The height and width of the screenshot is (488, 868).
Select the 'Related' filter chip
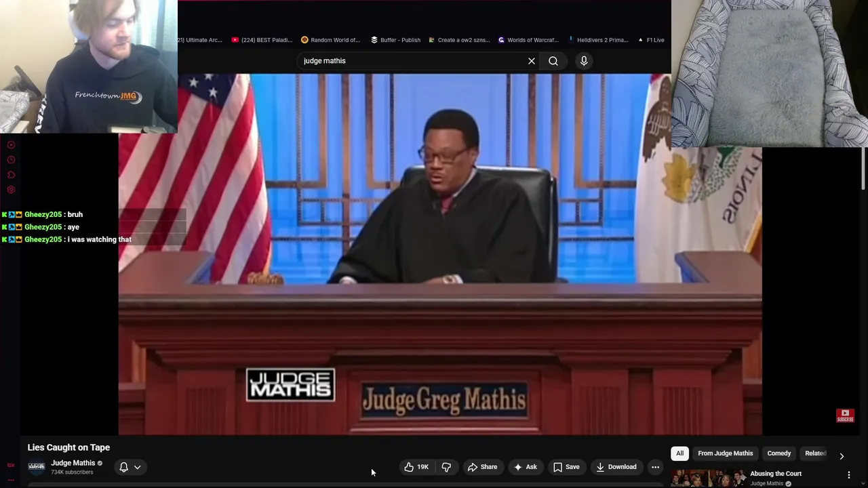coord(815,453)
